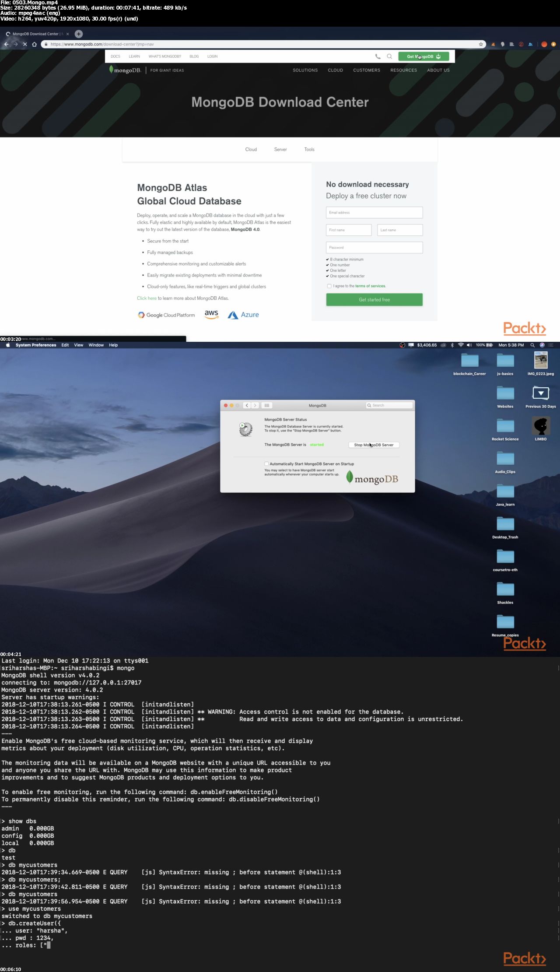
Task: Stop page loading with the X button
Action: tap(25, 44)
